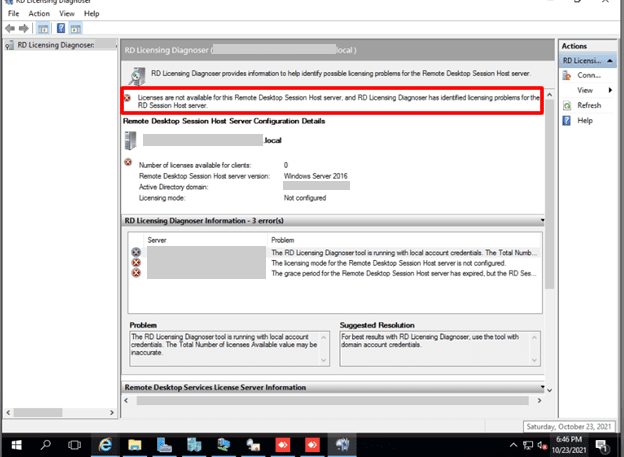The height and width of the screenshot is (457, 624).
Task: Click the server icon beside the .local name
Action: click(x=130, y=141)
